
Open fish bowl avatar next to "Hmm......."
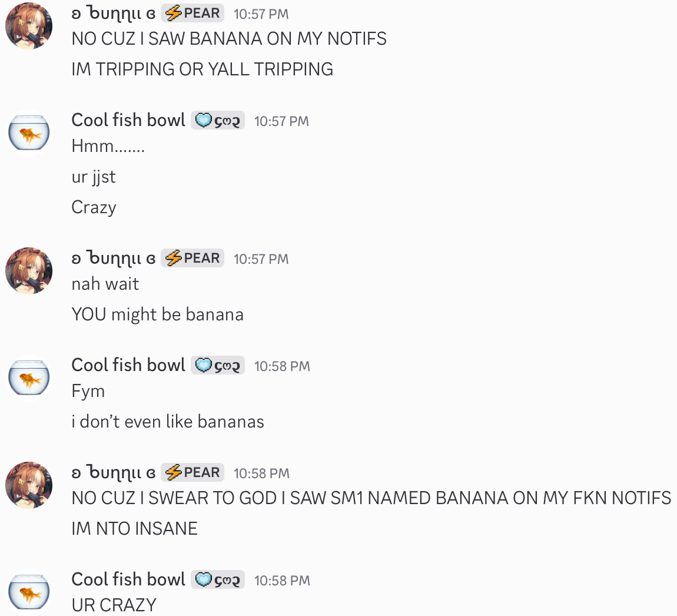tap(29, 133)
